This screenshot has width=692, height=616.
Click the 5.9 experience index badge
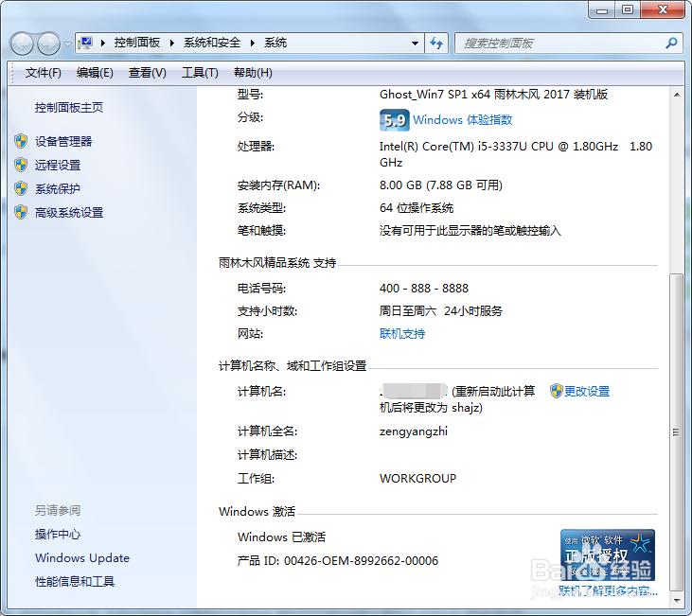coord(394,120)
